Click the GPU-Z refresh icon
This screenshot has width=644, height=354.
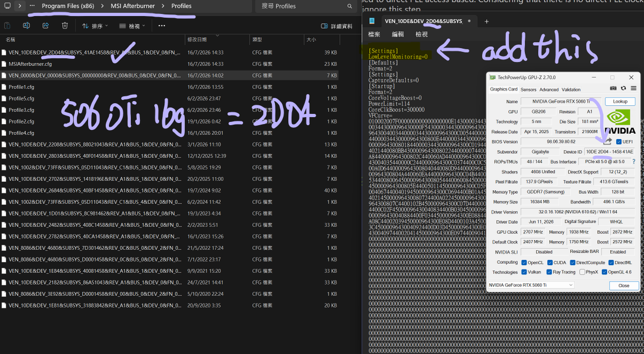624,88
